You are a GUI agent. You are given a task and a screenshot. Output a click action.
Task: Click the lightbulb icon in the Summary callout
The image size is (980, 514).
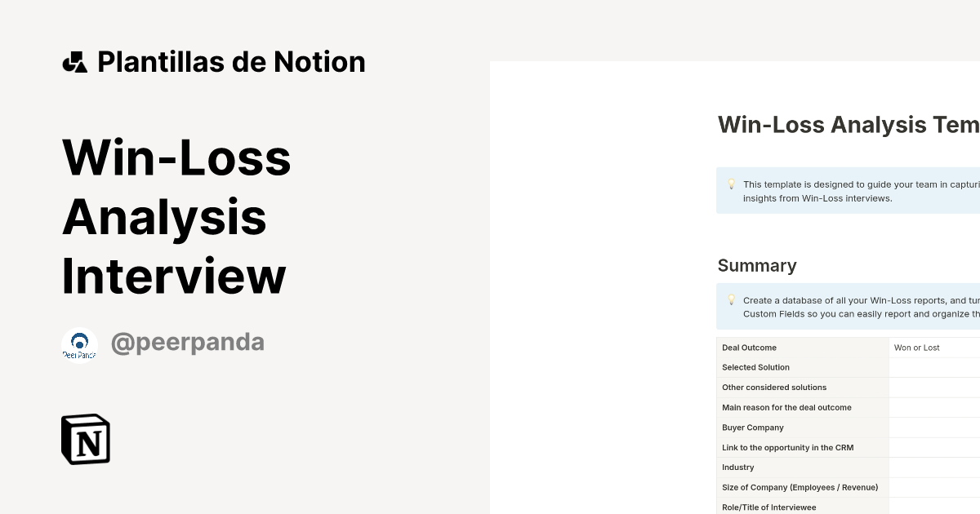click(731, 300)
